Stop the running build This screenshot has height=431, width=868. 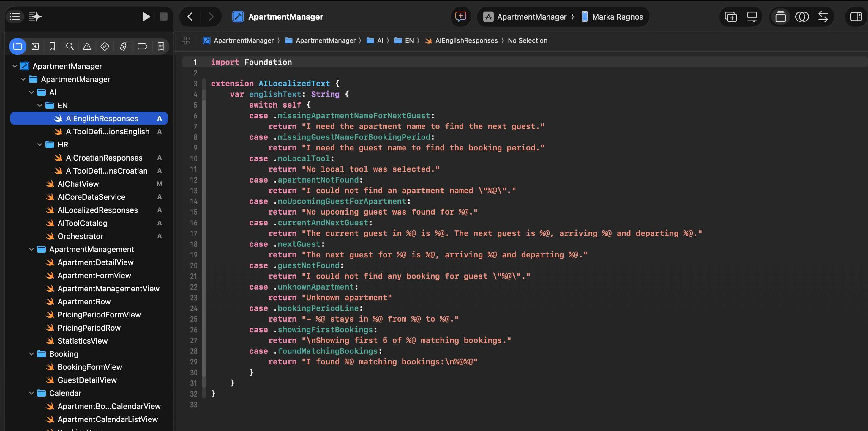coord(163,17)
